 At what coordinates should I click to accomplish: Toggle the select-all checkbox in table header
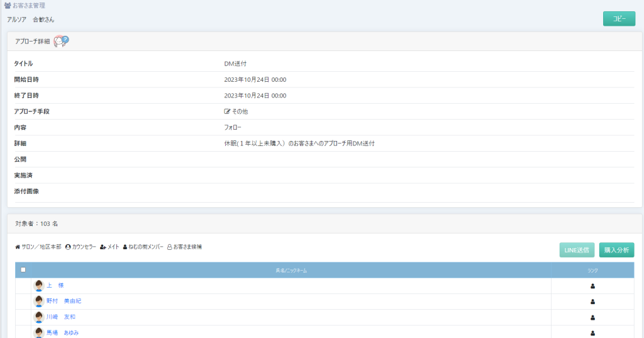tap(23, 270)
